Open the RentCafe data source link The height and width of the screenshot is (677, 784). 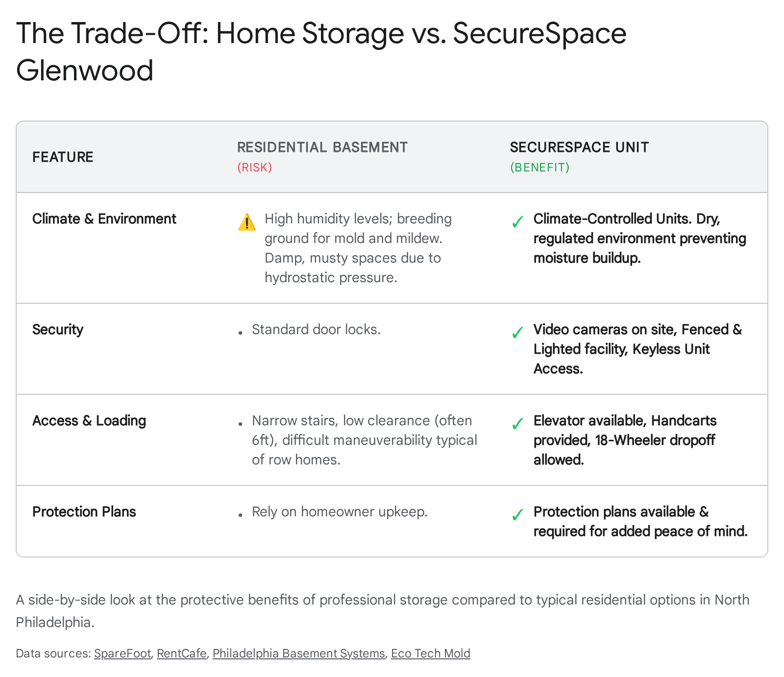click(182, 653)
